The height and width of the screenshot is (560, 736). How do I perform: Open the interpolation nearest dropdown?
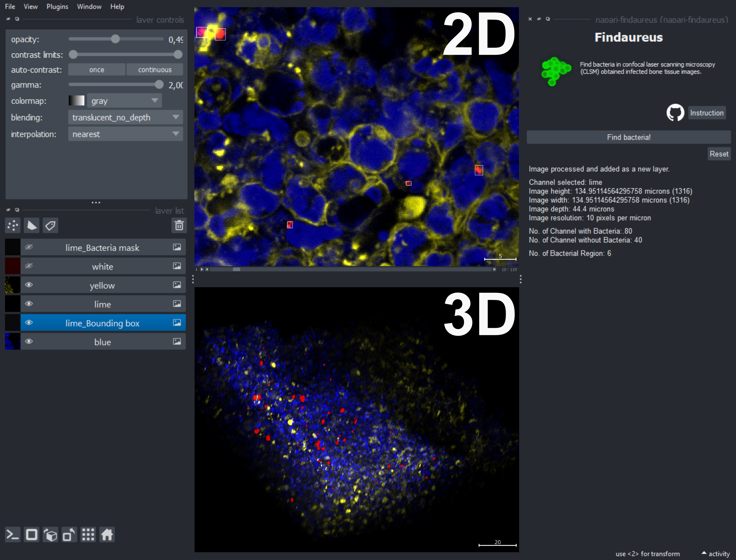(125, 134)
